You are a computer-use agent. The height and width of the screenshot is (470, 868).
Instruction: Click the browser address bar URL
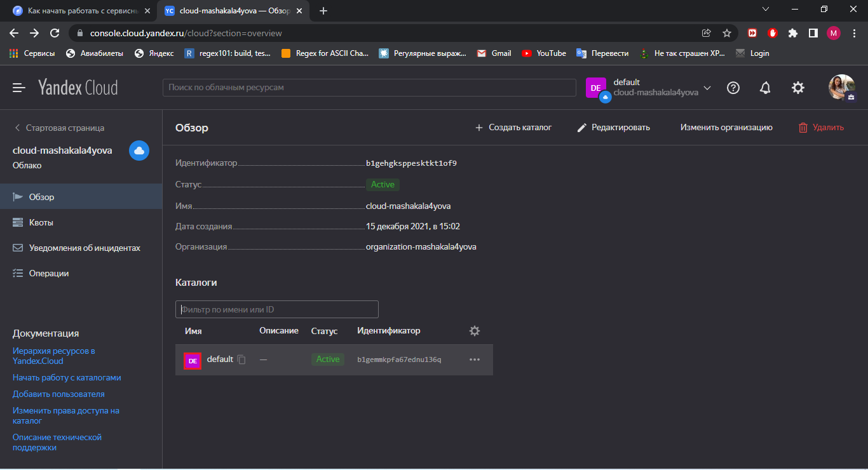[186, 33]
